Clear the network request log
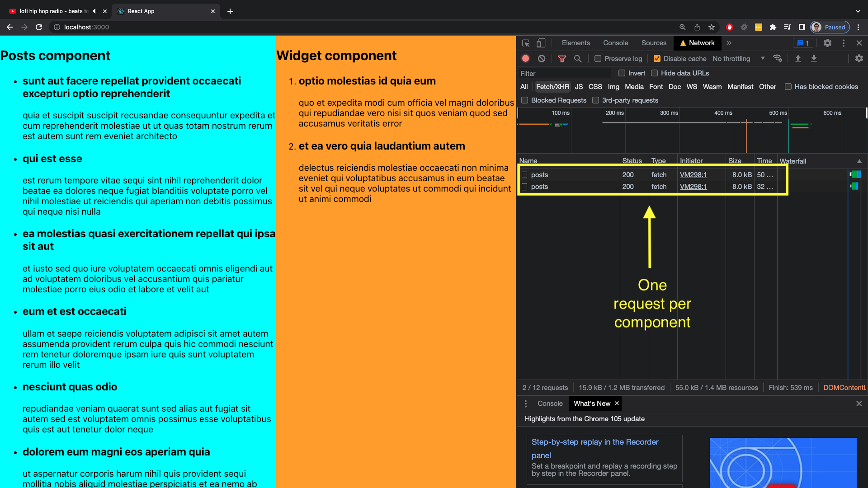 point(542,58)
